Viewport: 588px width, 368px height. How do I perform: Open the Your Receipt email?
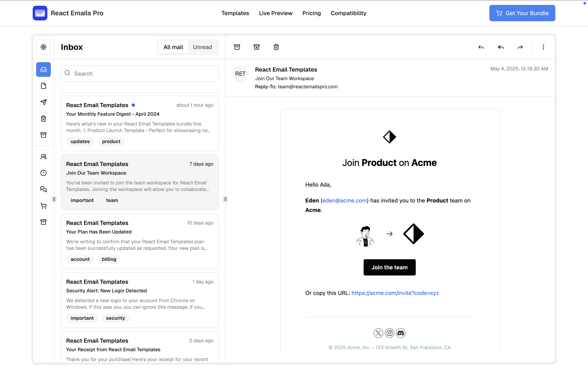click(140, 347)
